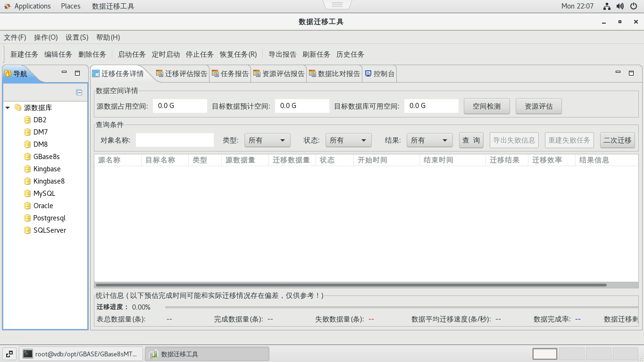Click the 对象名称 input field
The width and height of the screenshot is (644, 362).
pos(175,140)
